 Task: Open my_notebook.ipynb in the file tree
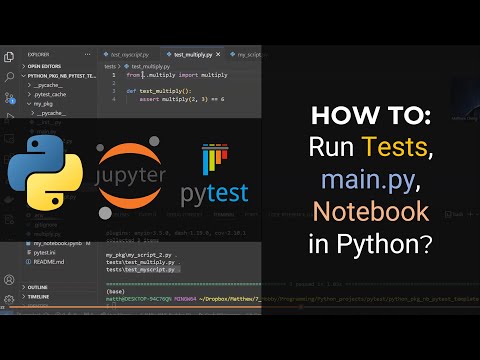(57, 243)
